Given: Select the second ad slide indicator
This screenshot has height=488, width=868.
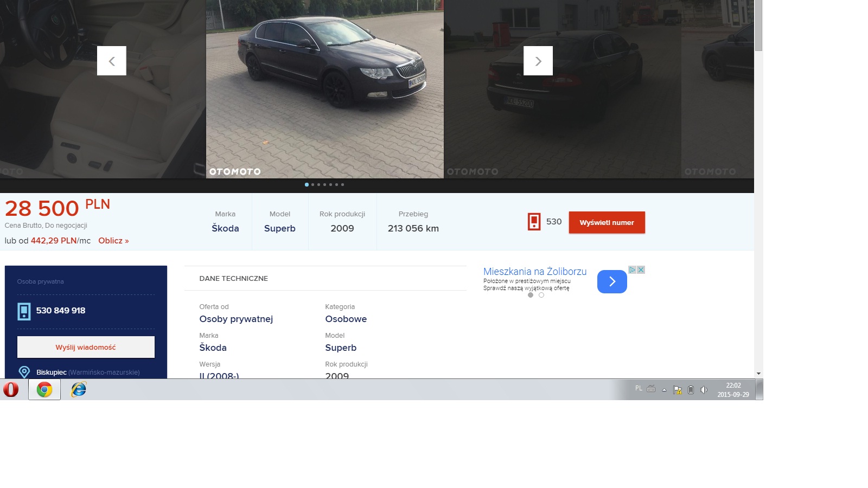Looking at the screenshot, I should coord(541,295).
